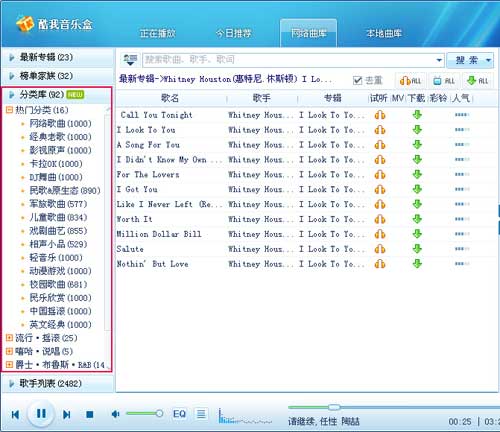500x432 pixels.
Task: Collapse the 热门分类 (16) tree node
Action: coord(9,110)
